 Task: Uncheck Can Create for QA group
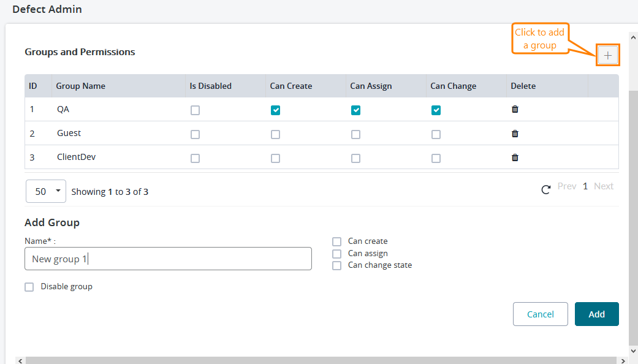click(276, 110)
